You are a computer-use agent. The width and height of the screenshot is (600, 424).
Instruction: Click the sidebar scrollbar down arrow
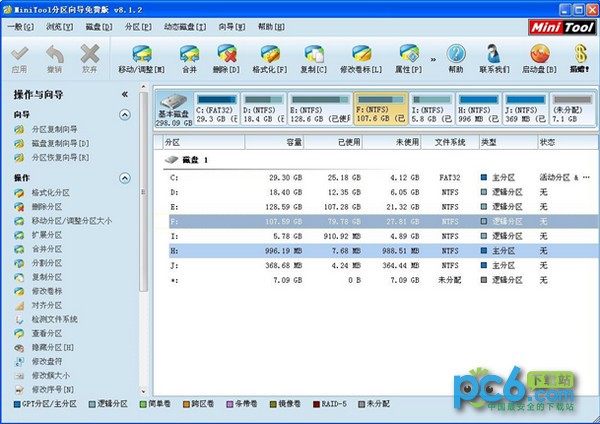tap(143, 391)
